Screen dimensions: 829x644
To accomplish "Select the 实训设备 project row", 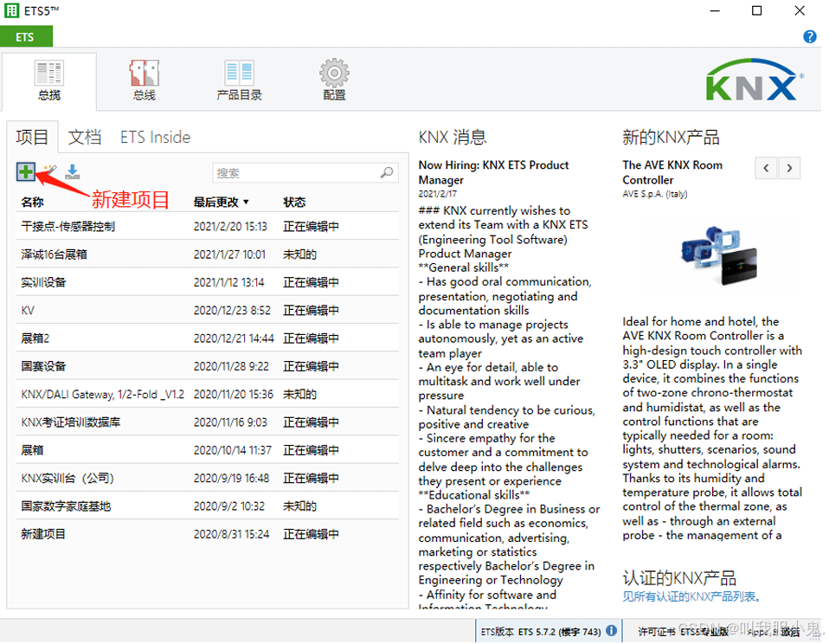I will point(43,282).
